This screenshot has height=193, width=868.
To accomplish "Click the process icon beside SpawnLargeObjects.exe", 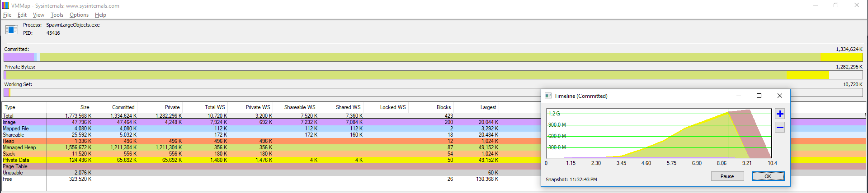I will 11,29.
